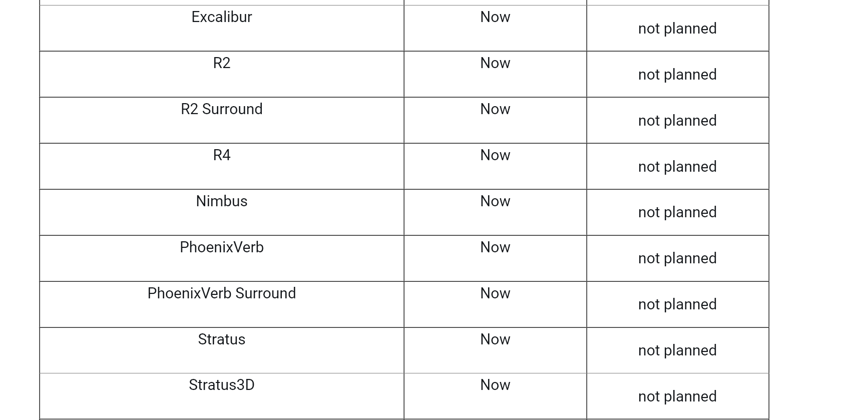Click 'Now' in the R4 row
The width and height of the screenshot is (868, 420).
[495, 155]
